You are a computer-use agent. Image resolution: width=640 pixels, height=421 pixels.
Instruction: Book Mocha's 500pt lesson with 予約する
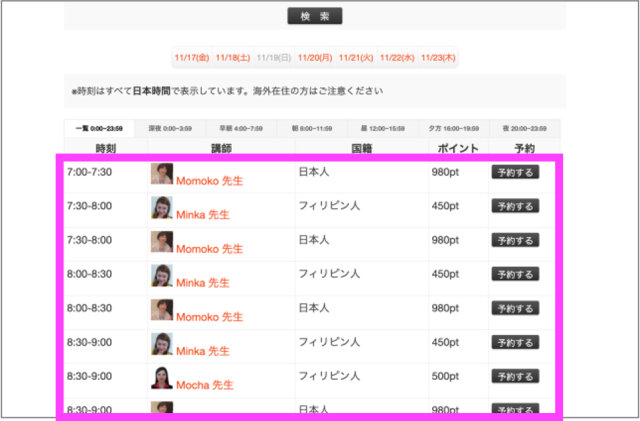click(515, 376)
